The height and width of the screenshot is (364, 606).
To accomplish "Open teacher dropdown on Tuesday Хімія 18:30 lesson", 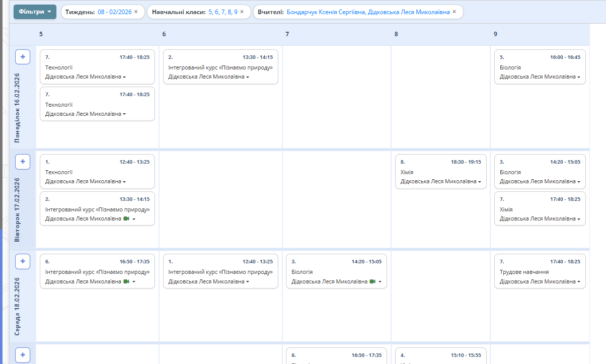I will point(480,182).
